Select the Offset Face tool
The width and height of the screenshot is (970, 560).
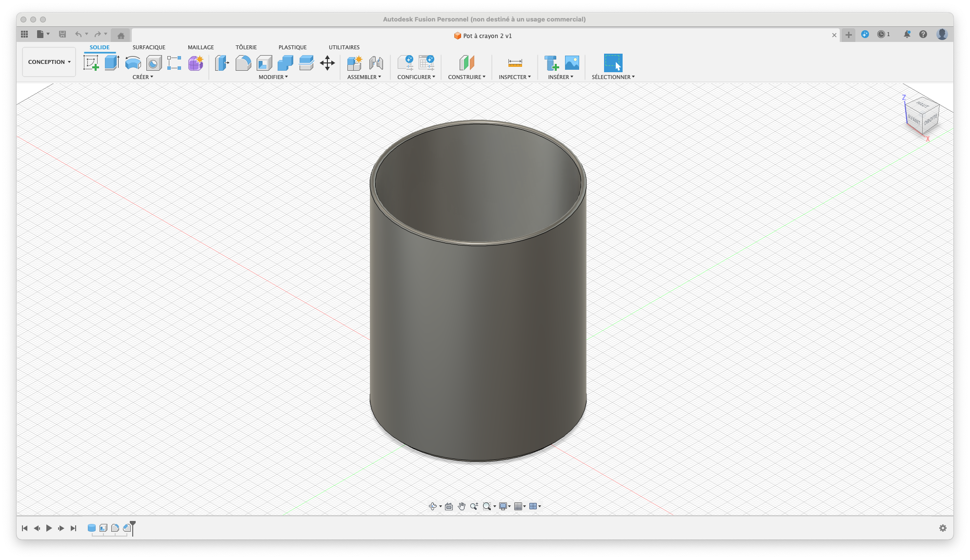(x=306, y=63)
